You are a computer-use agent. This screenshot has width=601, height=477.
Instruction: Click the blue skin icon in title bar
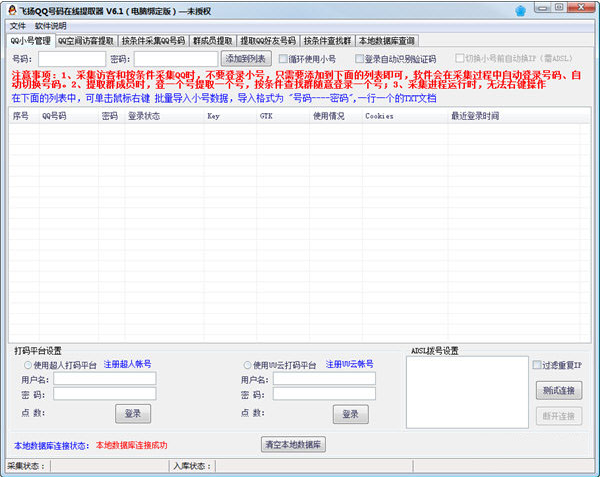pyautogui.click(x=520, y=11)
